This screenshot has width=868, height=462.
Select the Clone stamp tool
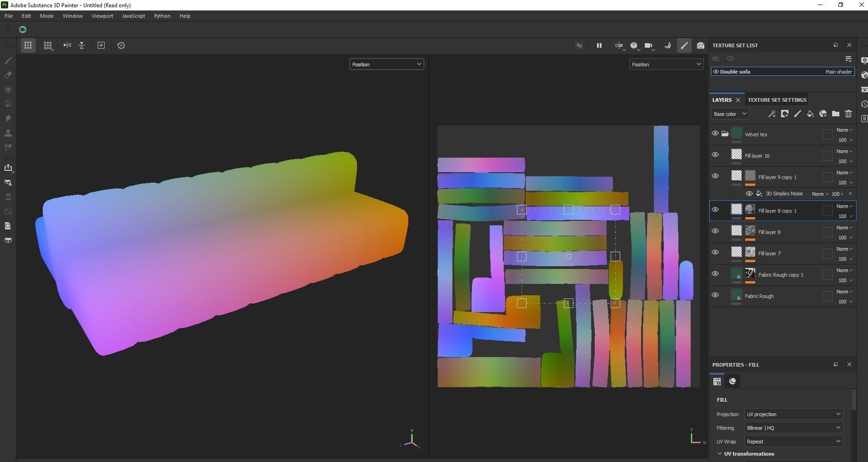[8, 133]
